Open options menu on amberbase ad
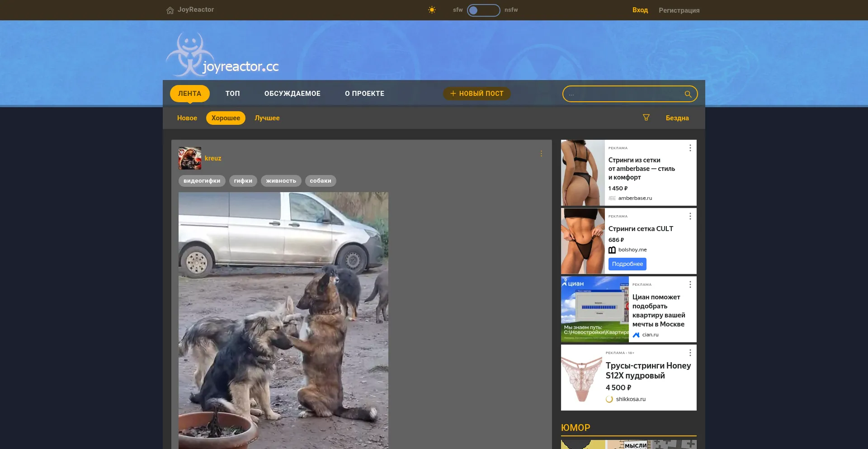This screenshot has height=449, width=868. click(x=690, y=148)
